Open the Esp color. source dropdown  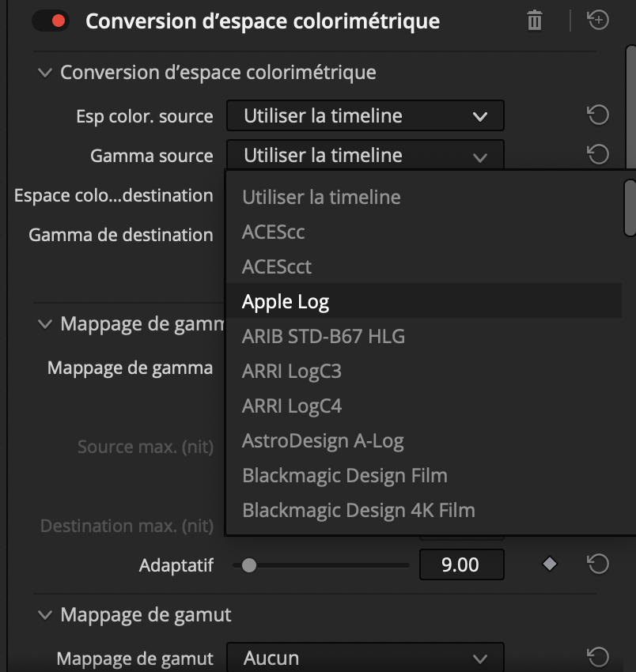(365, 116)
